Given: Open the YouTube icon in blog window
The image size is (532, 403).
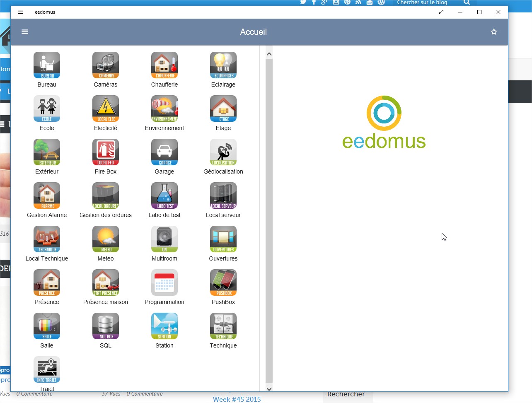Looking at the screenshot, I should 370,2.
